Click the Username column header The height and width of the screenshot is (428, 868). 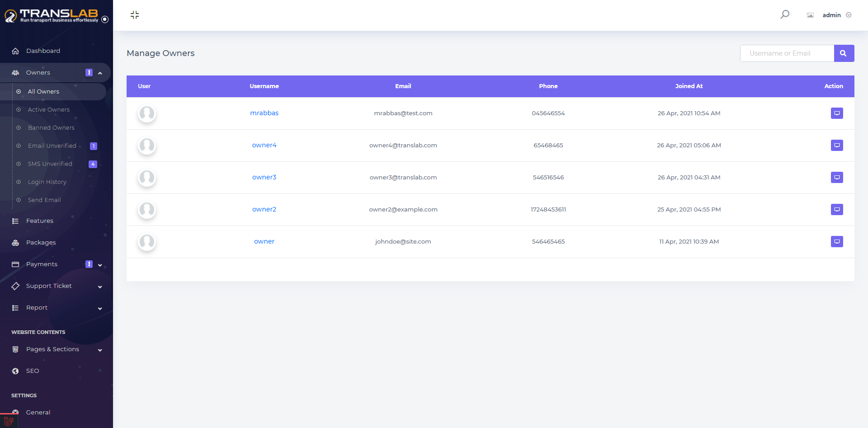264,86
